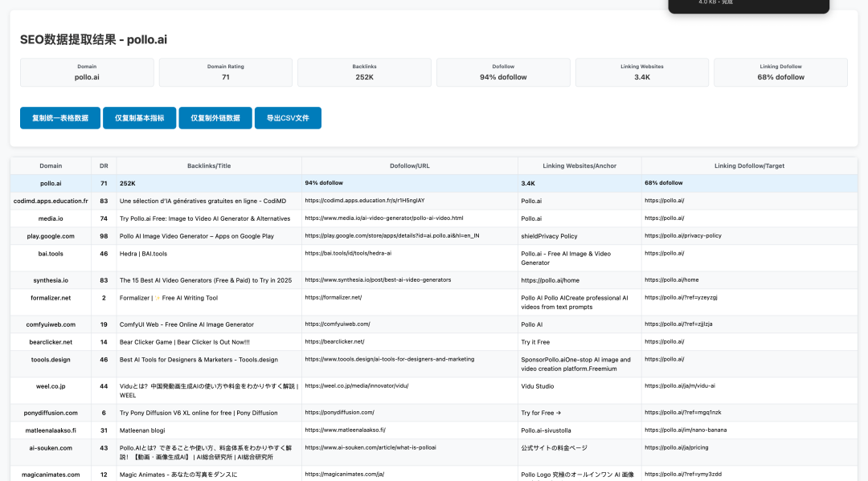Select the magicanimates.com domain cell
This screenshot has height=481, width=868.
(x=51, y=475)
